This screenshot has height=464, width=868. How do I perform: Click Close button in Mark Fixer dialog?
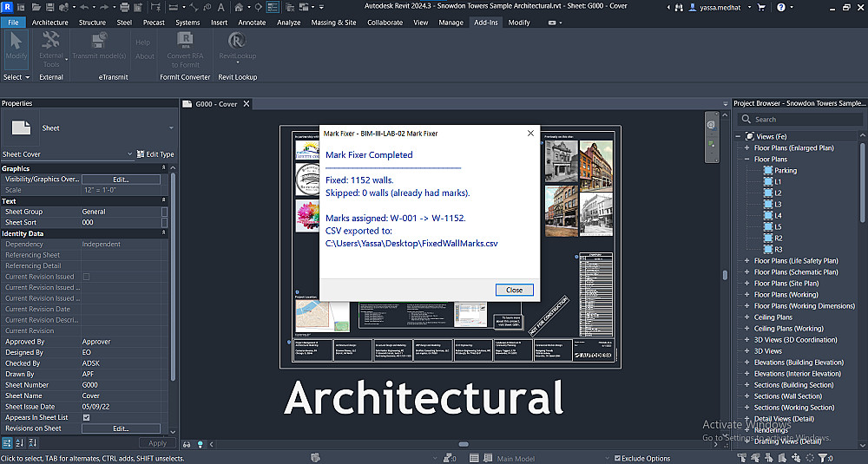click(x=514, y=290)
